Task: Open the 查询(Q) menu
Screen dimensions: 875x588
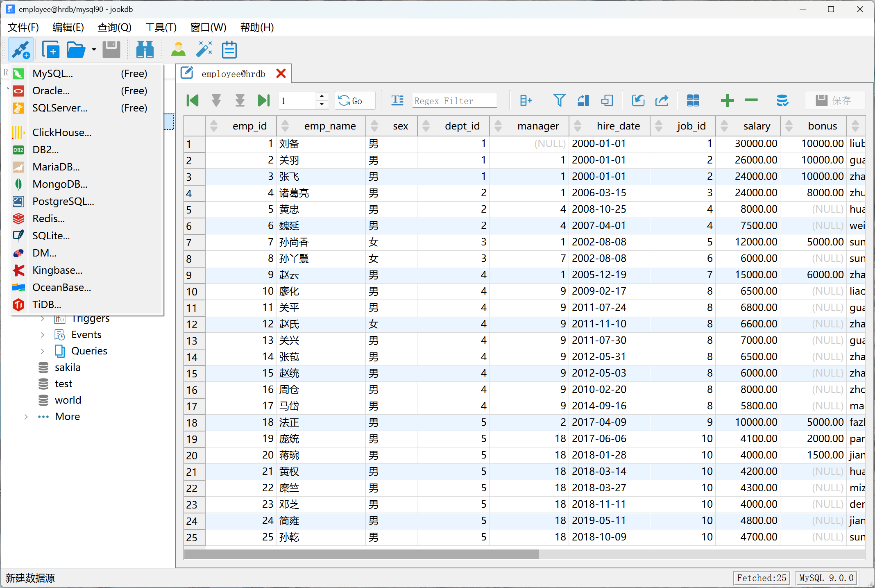Action: (114, 27)
